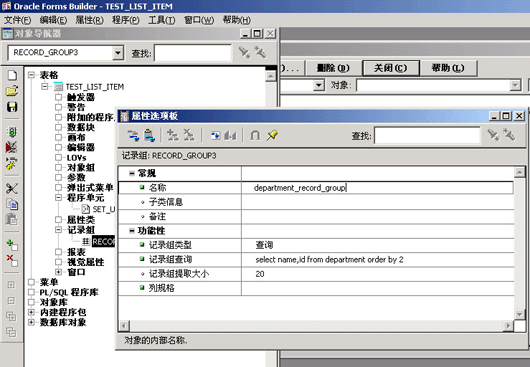Select the 触发器 node in the tree
Viewport: 530px width, 367px height.
[81, 97]
